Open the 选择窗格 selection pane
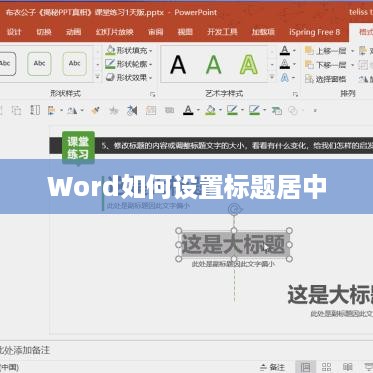The height and width of the screenshot is (373, 373). coord(326,79)
